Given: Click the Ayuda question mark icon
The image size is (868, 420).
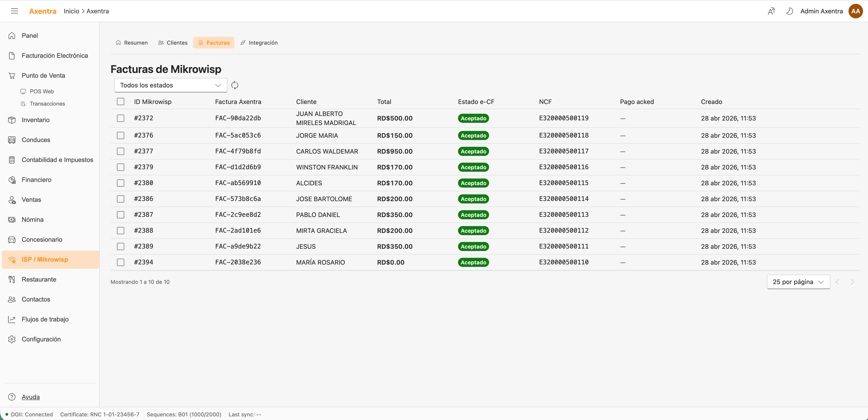Looking at the screenshot, I should point(12,397).
